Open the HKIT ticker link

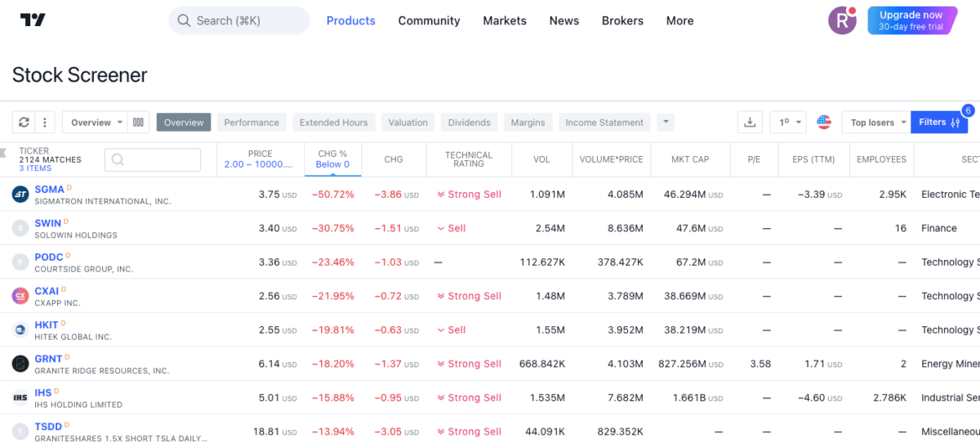tap(47, 324)
